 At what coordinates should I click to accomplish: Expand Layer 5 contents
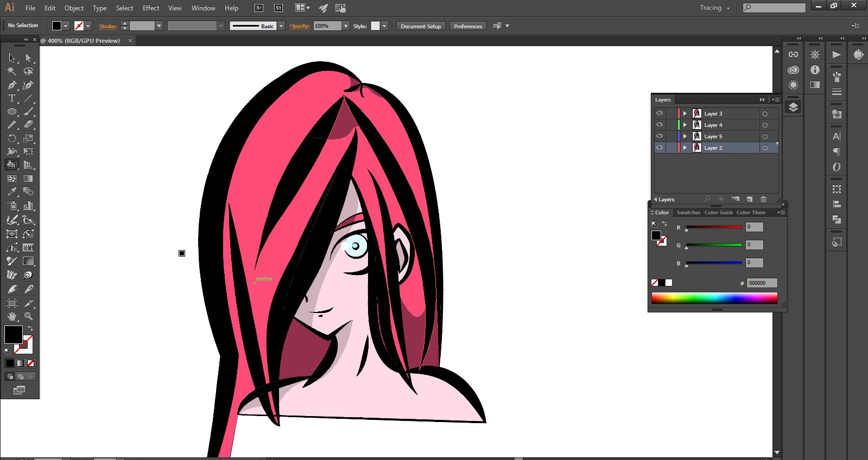coord(685,136)
